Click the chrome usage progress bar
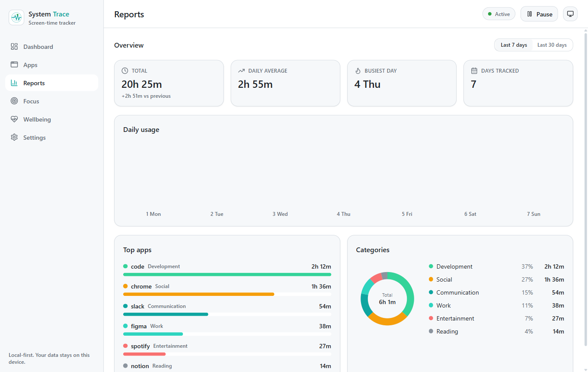The height and width of the screenshot is (372, 588). tap(227, 294)
